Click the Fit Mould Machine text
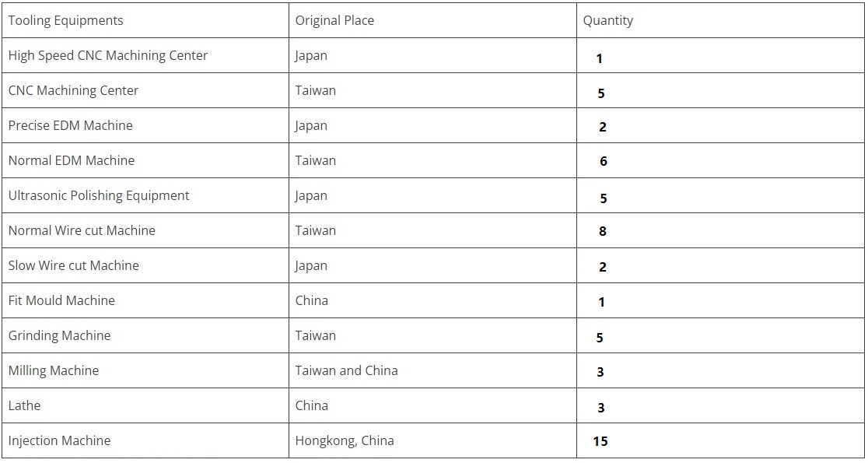Viewport: 868px width, 463px height. [x=61, y=301]
